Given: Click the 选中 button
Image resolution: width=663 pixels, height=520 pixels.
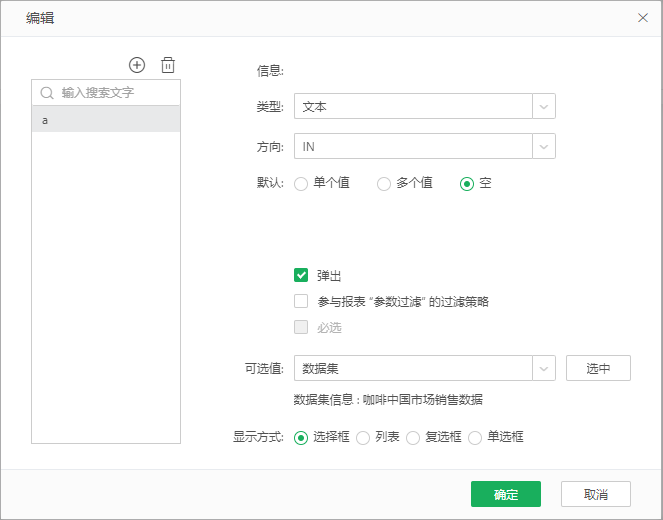Looking at the screenshot, I should coord(598,368).
